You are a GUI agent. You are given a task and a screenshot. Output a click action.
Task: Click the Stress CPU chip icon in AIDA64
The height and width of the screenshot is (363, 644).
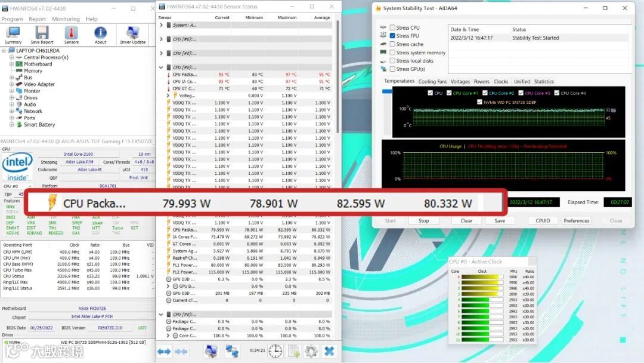point(383,27)
